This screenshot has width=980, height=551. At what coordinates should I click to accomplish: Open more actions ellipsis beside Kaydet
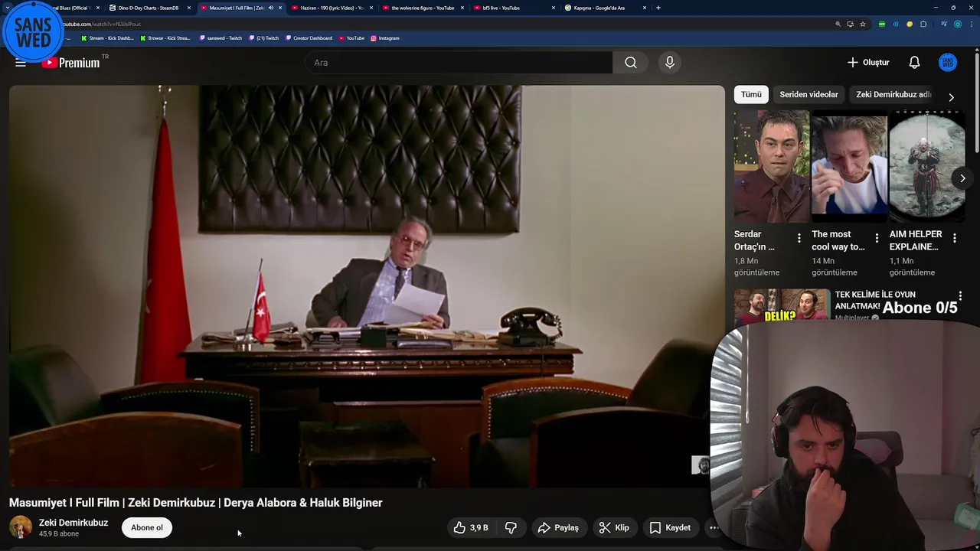point(714,527)
